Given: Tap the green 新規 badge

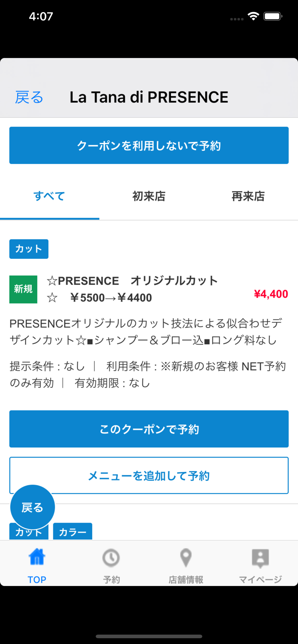Looking at the screenshot, I should pyautogui.click(x=23, y=289).
